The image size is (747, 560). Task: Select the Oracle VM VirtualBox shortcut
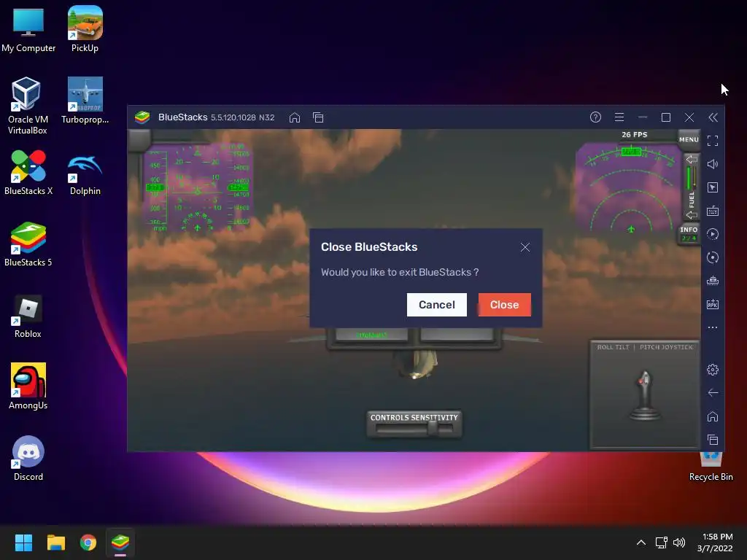pyautogui.click(x=28, y=106)
